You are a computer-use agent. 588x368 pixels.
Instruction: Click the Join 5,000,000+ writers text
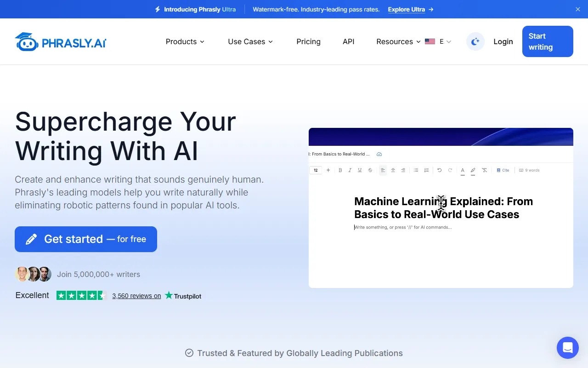(98, 274)
